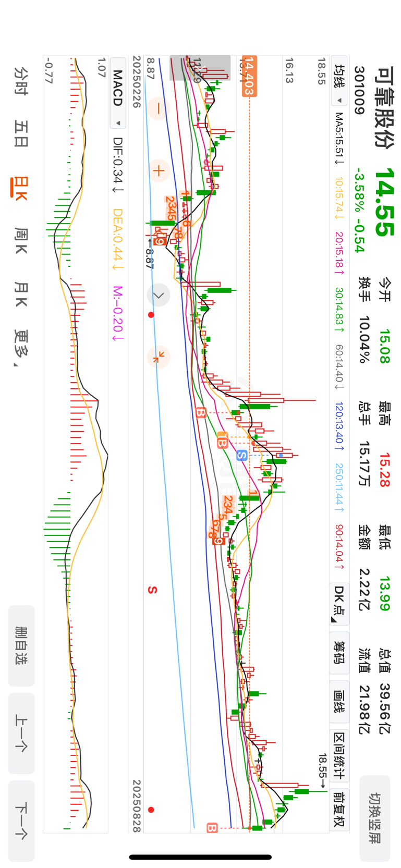
Task: Tap the yellow 10:15.74 average label
Action: pyautogui.click(x=339, y=199)
